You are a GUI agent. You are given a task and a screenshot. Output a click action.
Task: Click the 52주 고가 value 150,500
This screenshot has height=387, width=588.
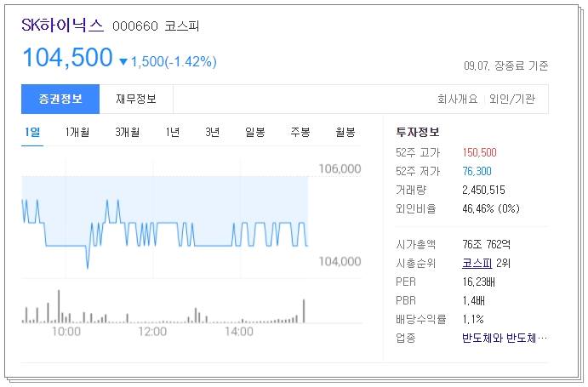coord(480,152)
